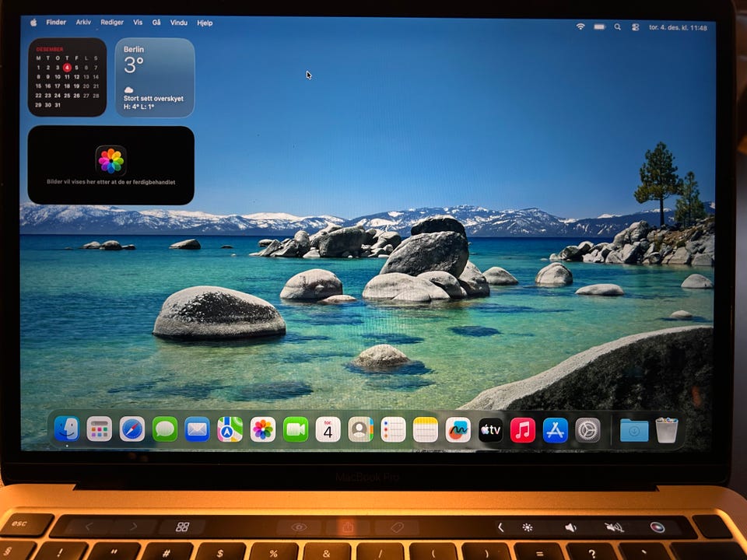Select day 31 in calendar widget
Image resolution: width=747 pixels, height=560 pixels.
(58, 105)
